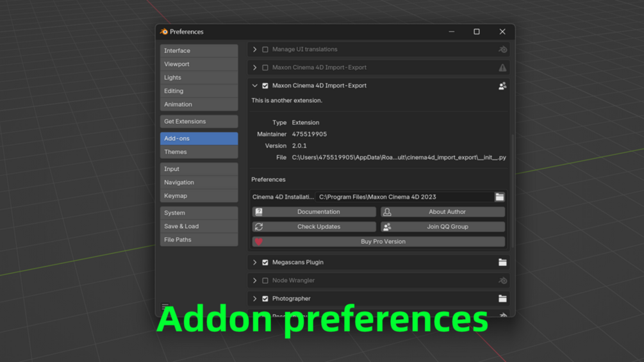Enable the Node Wrangler checkbox

click(x=265, y=281)
